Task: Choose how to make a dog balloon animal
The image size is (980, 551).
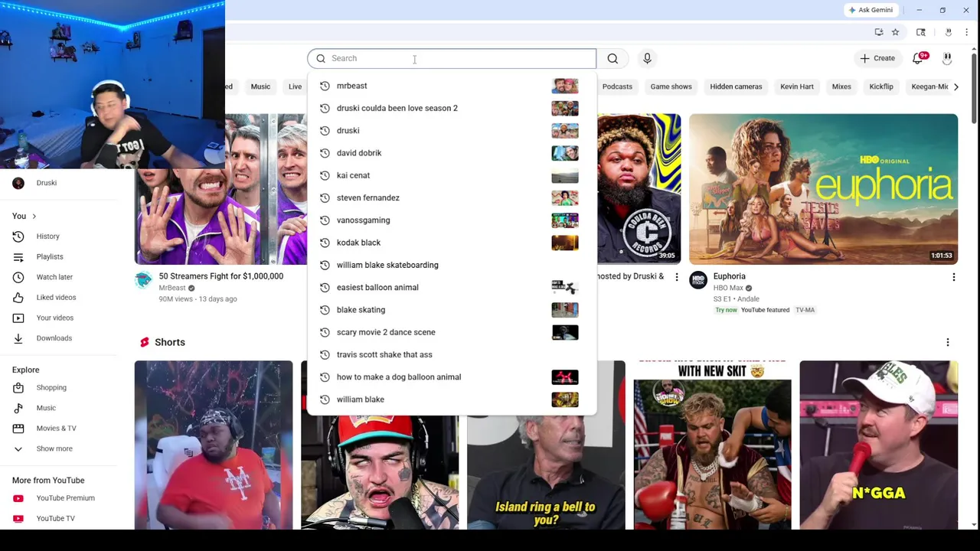Action: (x=452, y=377)
